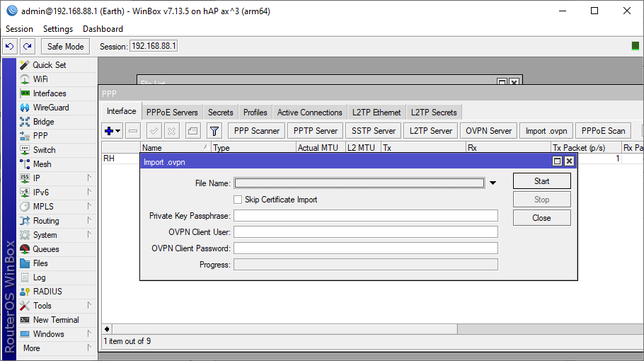Toggle Skip Certificate Import checkbox
This screenshot has height=361, width=644.
point(237,200)
